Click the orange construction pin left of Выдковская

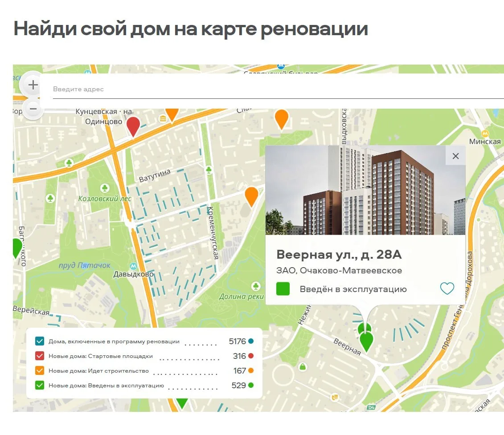point(282,119)
